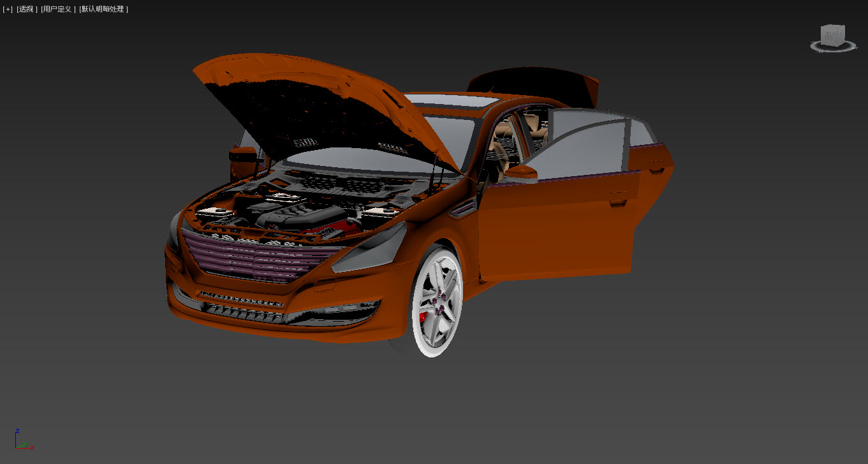Open the 用户定义 viewport preset menu

(x=58, y=9)
